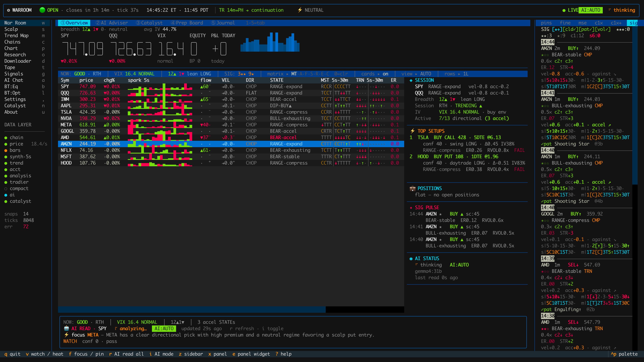Click the SIG PULSE star icon
Image resolution: width=644 pixels, height=362 pixels.
pos(411,208)
